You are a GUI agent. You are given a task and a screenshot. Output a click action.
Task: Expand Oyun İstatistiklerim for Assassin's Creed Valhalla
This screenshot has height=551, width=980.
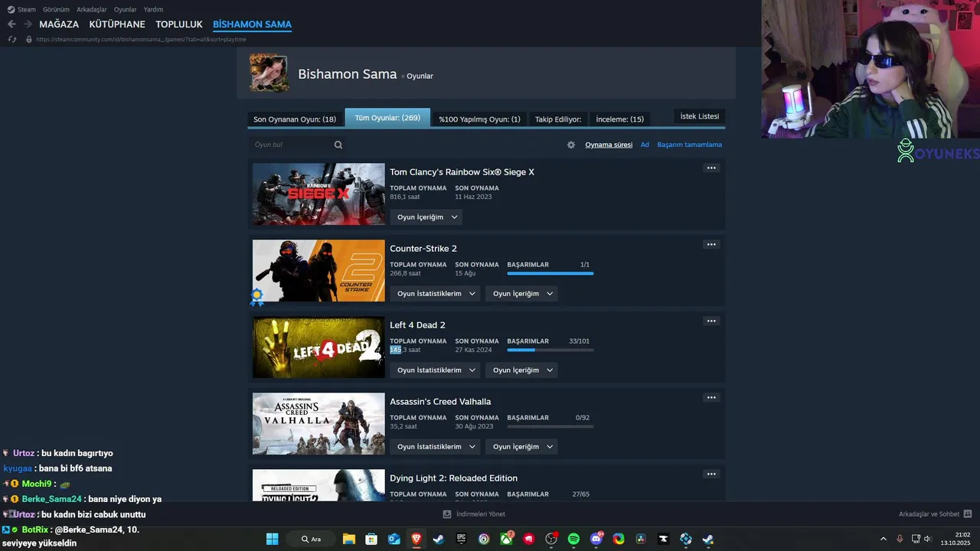[x=435, y=447]
